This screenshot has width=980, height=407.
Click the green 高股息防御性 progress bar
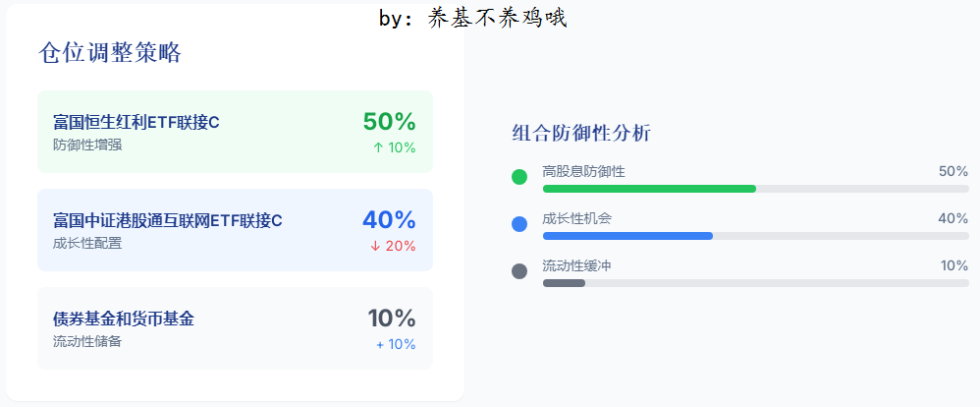[649, 189]
